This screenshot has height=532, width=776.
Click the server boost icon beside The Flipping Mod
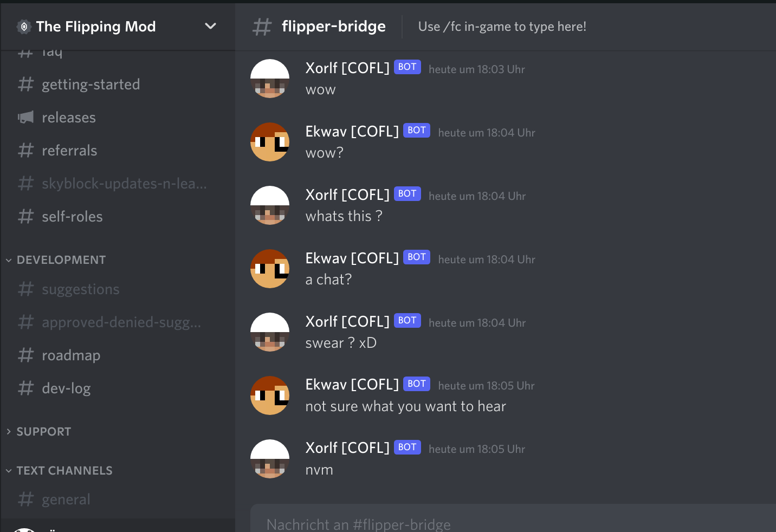pyautogui.click(x=24, y=27)
